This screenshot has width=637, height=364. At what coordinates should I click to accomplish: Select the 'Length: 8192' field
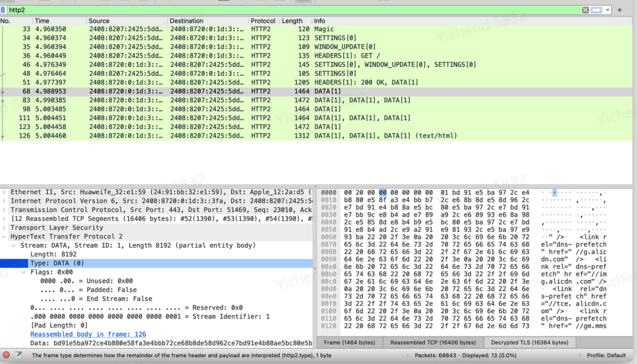tap(53, 254)
